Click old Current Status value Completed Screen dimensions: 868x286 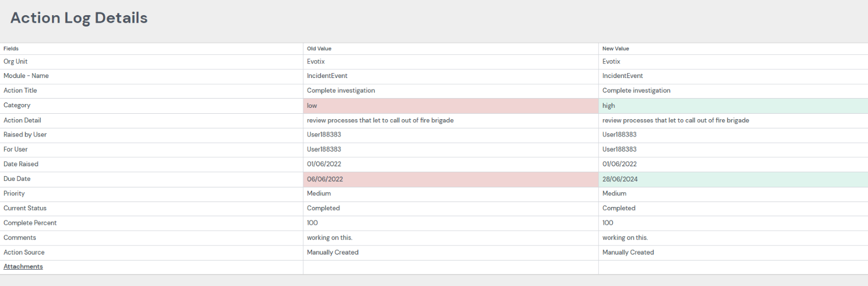(x=323, y=208)
